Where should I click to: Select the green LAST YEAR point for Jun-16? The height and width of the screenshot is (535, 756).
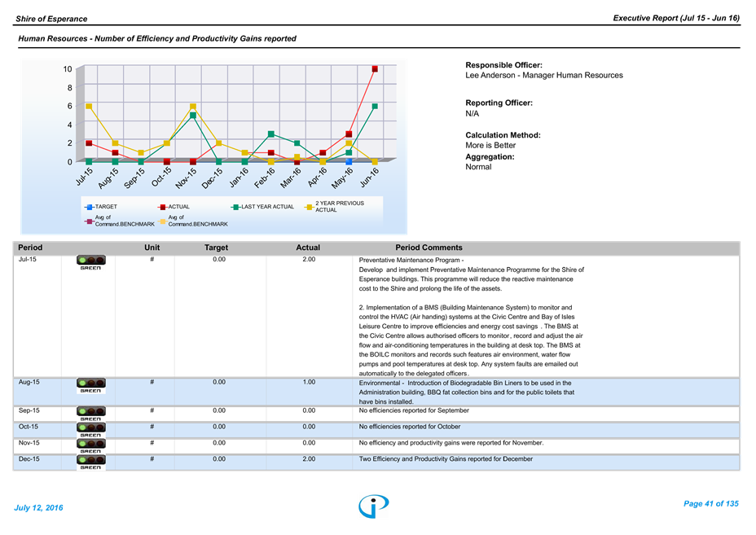[x=375, y=106]
